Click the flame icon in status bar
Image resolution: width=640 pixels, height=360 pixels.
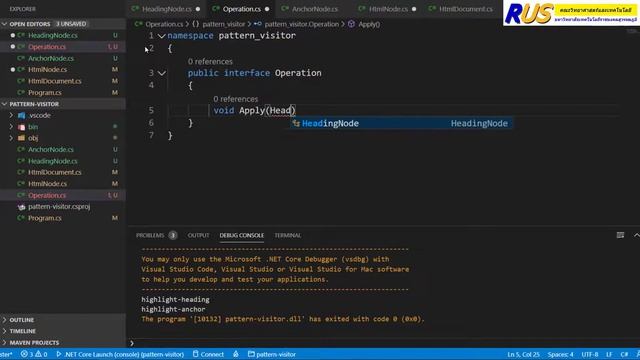[x=236, y=354]
